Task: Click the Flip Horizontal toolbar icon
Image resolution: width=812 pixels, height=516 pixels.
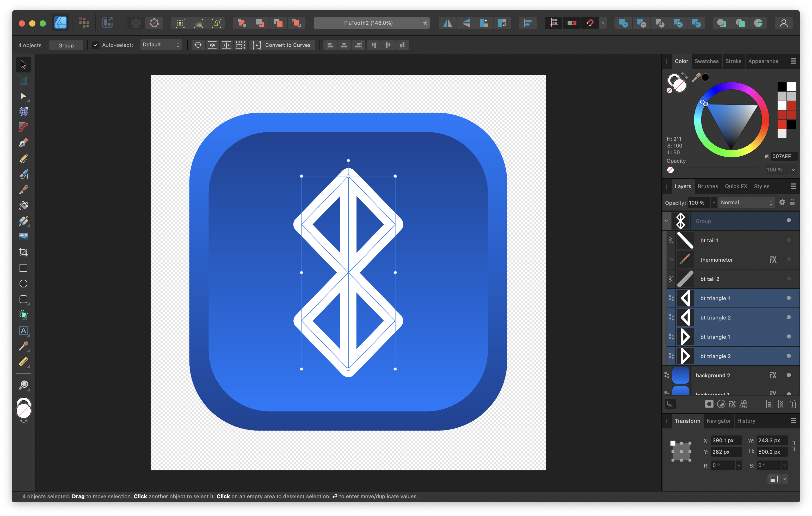Action: pos(447,23)
